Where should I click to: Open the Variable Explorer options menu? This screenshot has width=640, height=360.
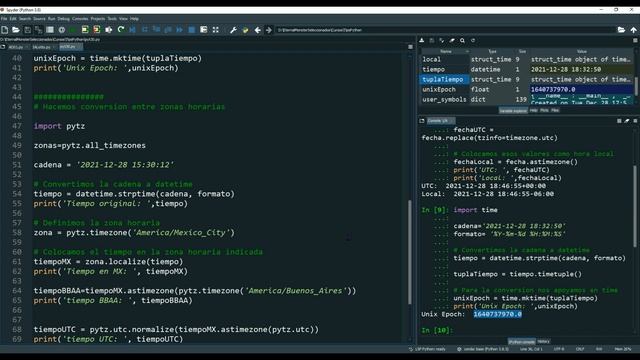coord(635,40)
